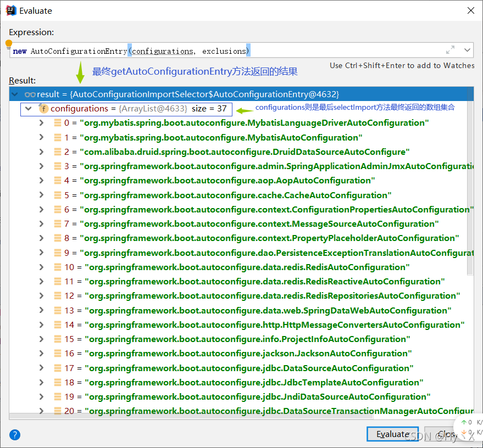
Task: Click the list element icon of row 15
Action: point(58,339)
